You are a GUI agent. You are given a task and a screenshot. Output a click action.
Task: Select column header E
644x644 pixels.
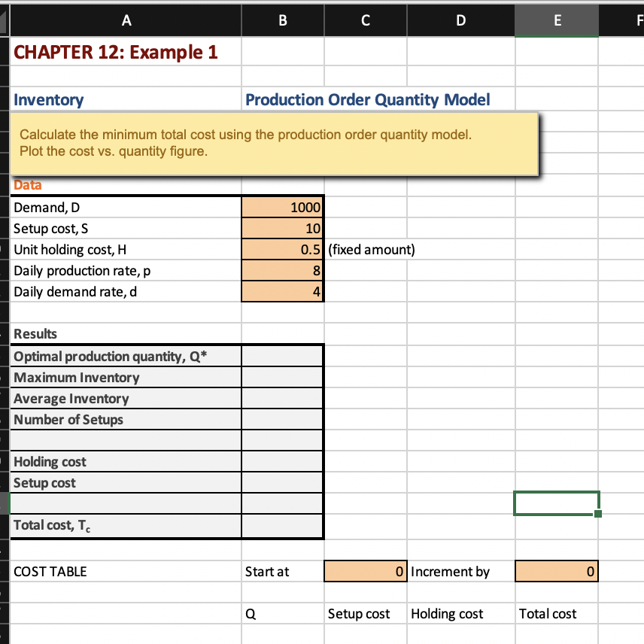click(x=556, y=20)
